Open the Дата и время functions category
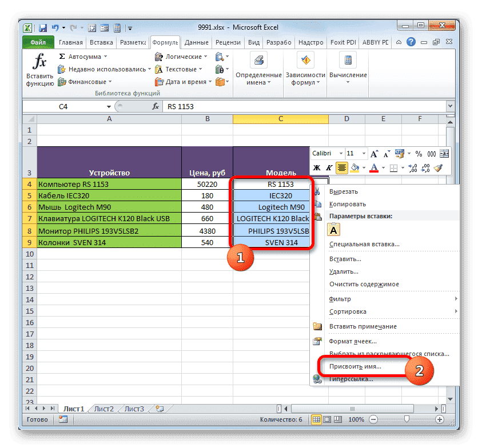Screen dimensions: 478x448 tap(185, 82)
